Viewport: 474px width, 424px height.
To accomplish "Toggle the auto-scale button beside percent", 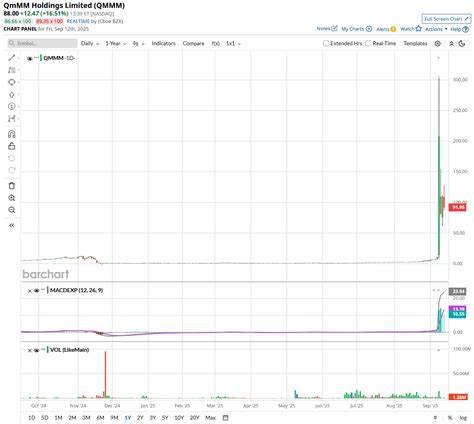I will click(x=435, y=418).
